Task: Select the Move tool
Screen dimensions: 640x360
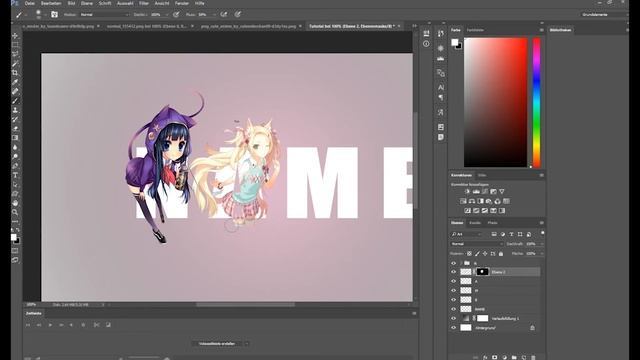Action: (x=15, y=36)
